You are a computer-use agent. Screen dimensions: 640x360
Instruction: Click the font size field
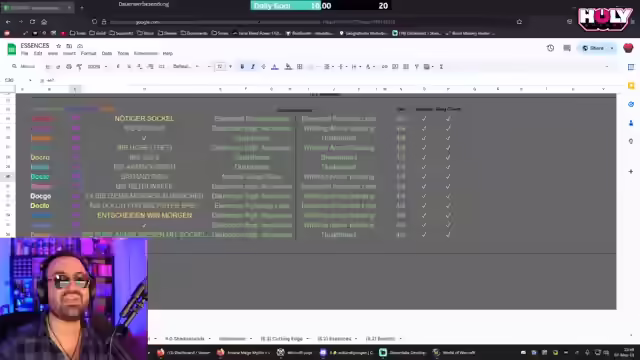coord(220,67)
